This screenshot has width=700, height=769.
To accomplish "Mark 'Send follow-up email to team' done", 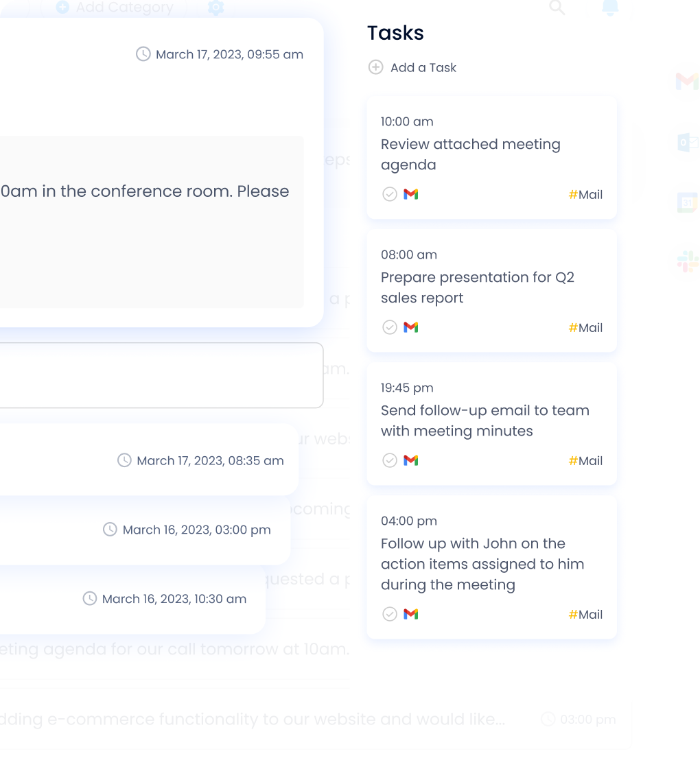I will [390, 460].
